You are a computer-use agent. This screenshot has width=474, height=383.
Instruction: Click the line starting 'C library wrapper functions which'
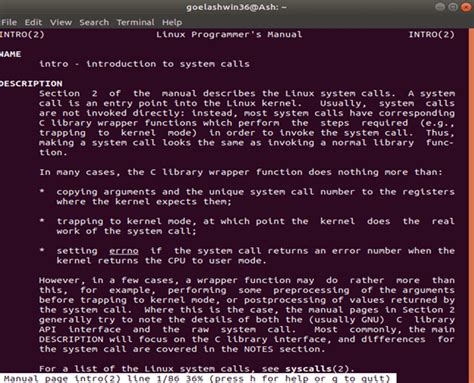point(247,123)
